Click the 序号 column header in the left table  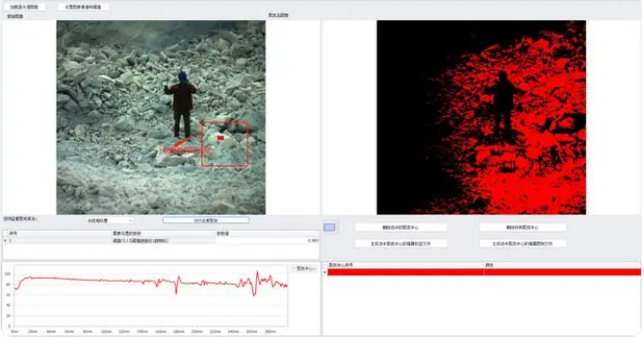coord(13,234)
